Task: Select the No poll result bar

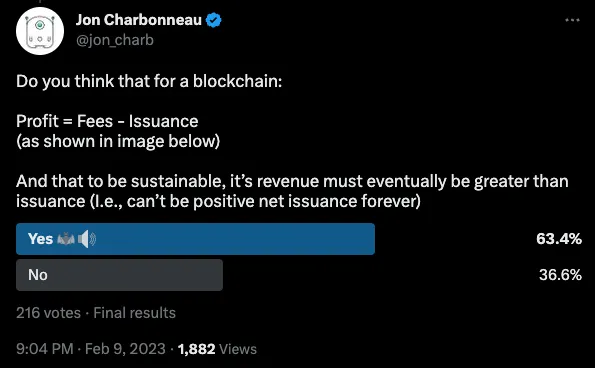Action: (x=119, y=275)
